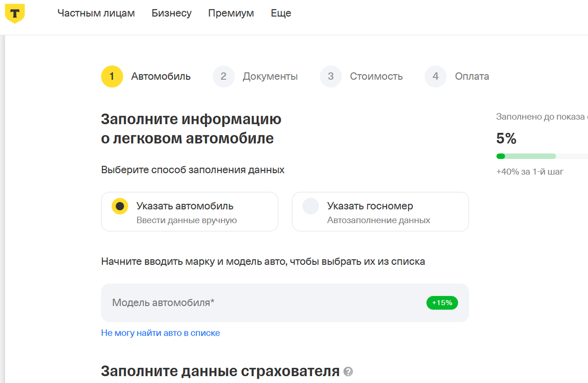Click the 5% completion value
The image size is (588, 383).
[x=507, y=139]
